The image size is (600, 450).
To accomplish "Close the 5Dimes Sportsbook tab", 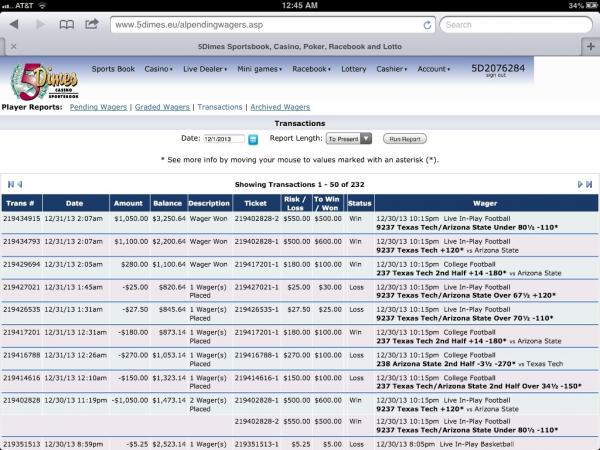I will [12, 46].
